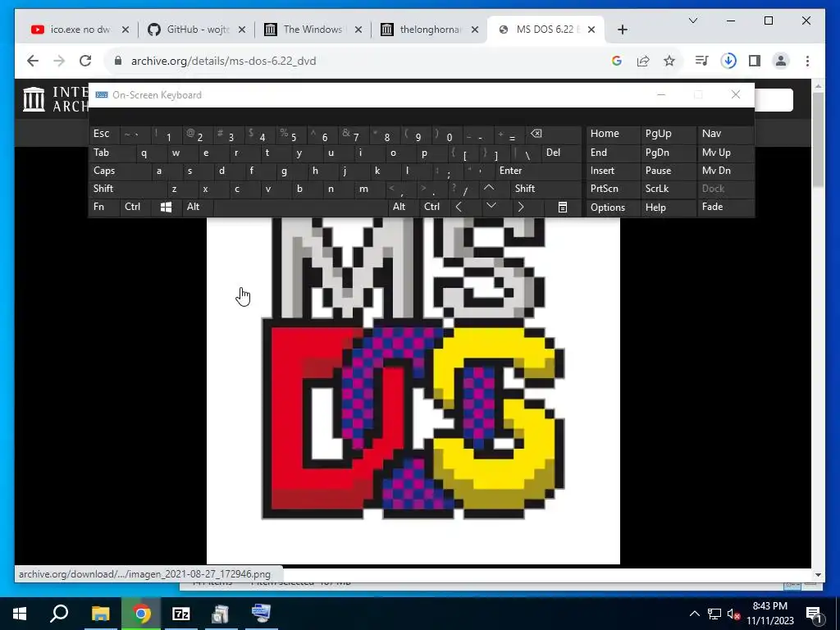The image size is (840, 630).
Task: Tap the Windows logo key on keyboard
Action: pos(166,207)
